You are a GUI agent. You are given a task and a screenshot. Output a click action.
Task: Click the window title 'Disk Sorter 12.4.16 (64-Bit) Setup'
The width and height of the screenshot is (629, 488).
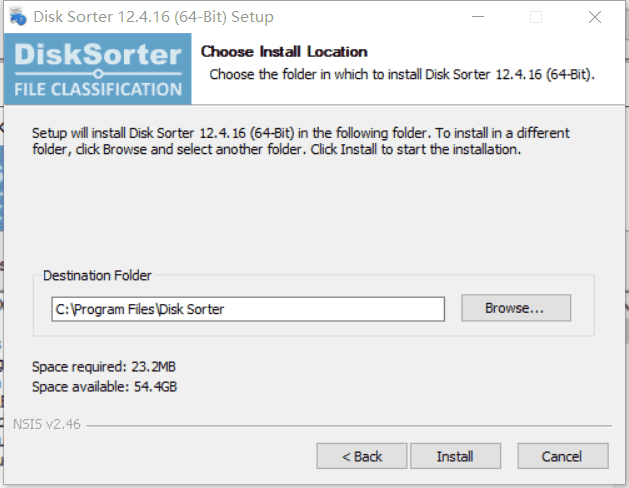(153, 17)
